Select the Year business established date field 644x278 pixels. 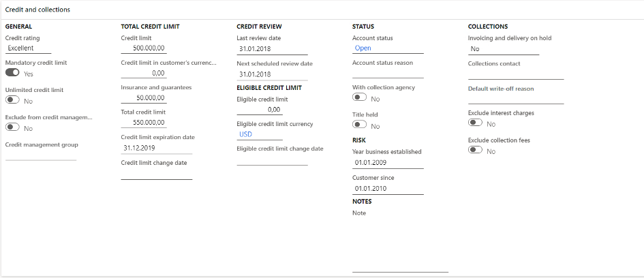coord(387,164)
